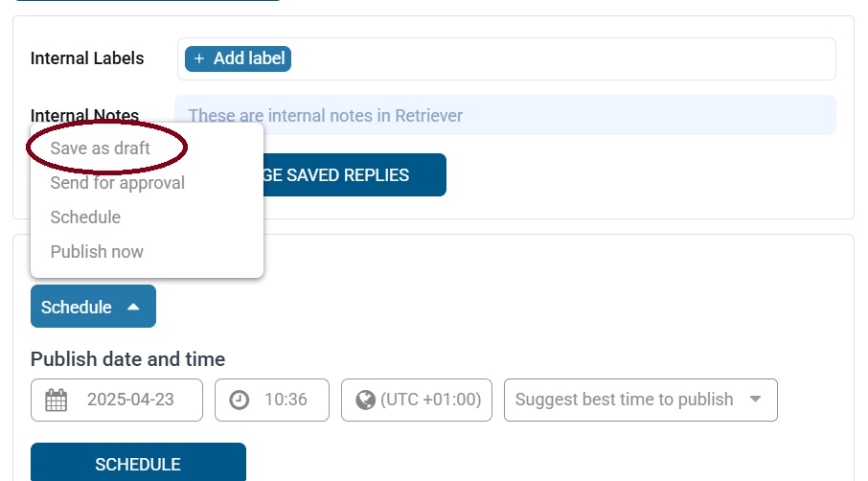This screenshot has width=868, height=481.
Task: Click the plus icon on Add label
Action: tap(199, 58)
